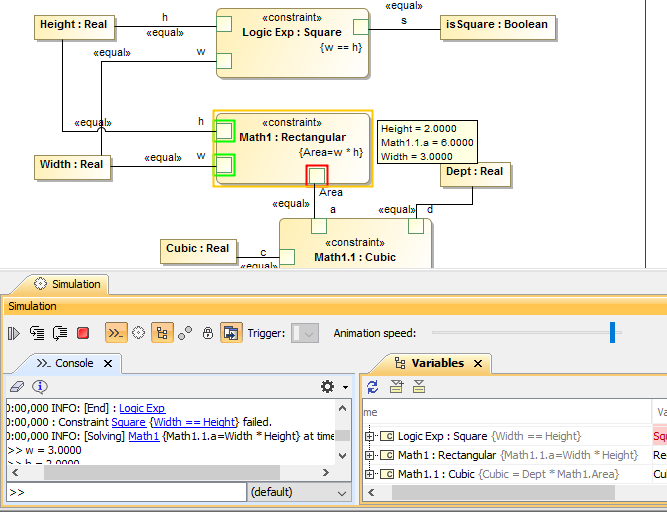Click the clear console eraser icon
667x516 pixels.
point(15,386)
